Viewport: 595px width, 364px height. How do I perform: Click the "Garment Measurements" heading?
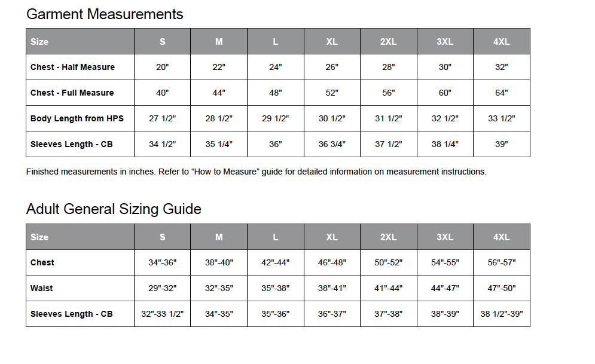[105, 14]
